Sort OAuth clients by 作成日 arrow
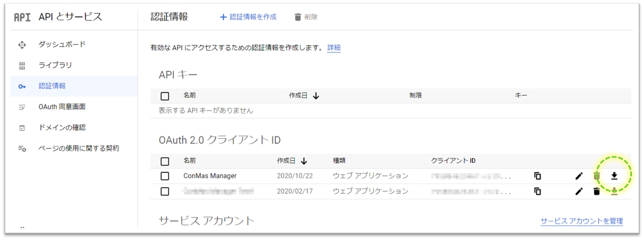The width and height of the screenshot is (644, 240). point(303,161)
